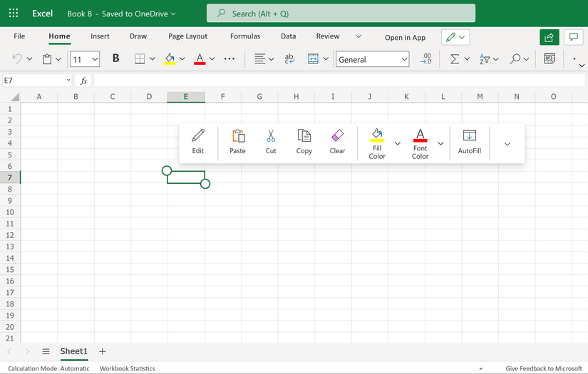Click the Share button in top right
This screenshot has width=588, height=374.
tap(549, 37)
